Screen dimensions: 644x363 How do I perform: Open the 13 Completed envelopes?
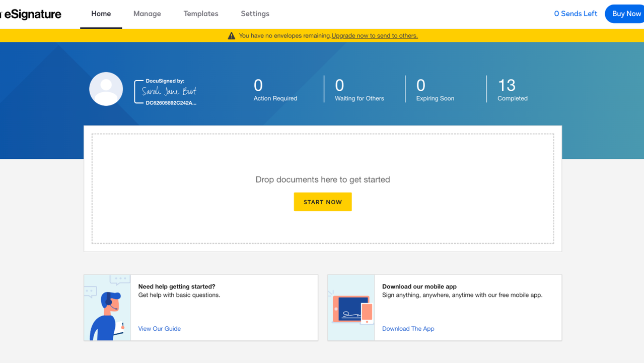512,90
